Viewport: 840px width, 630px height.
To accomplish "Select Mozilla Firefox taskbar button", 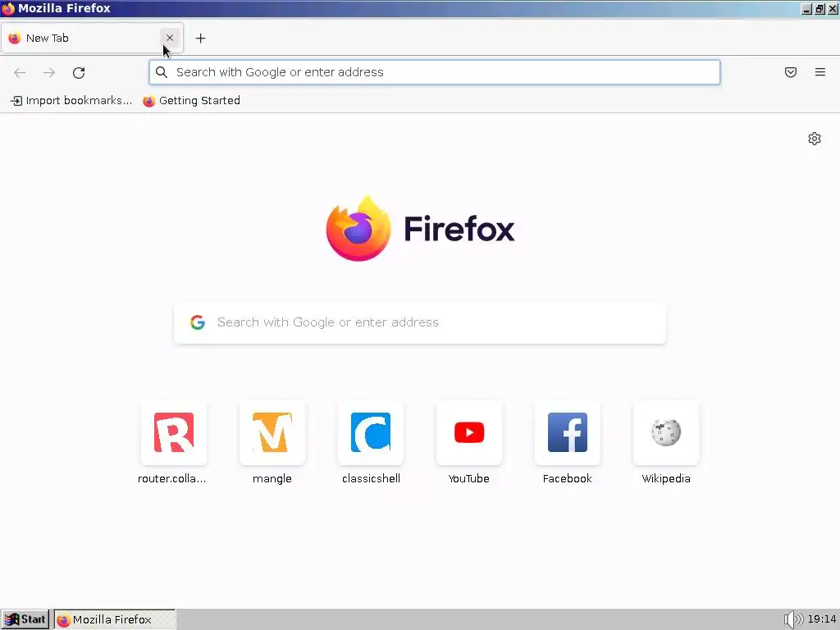I will pos(115,619).
